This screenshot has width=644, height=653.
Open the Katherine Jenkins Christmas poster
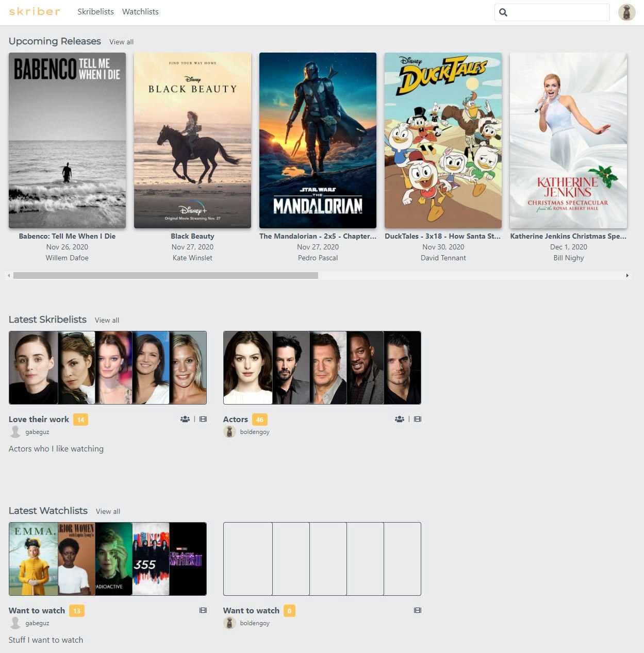568,140
